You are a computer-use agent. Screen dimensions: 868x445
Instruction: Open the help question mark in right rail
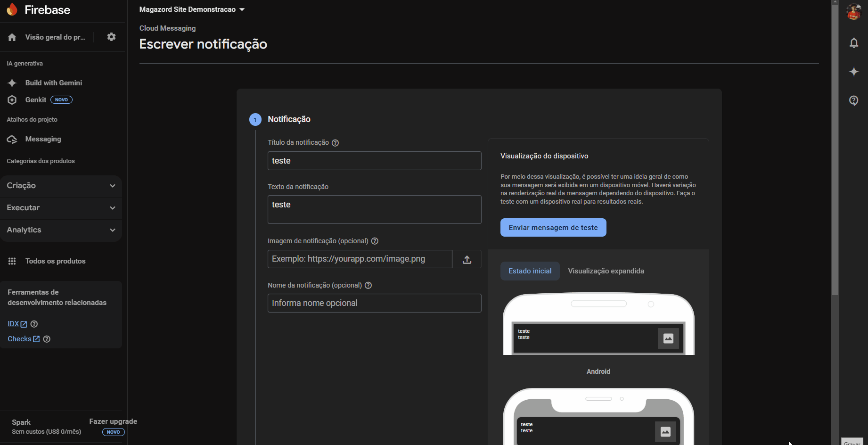(x=853, y=100)
